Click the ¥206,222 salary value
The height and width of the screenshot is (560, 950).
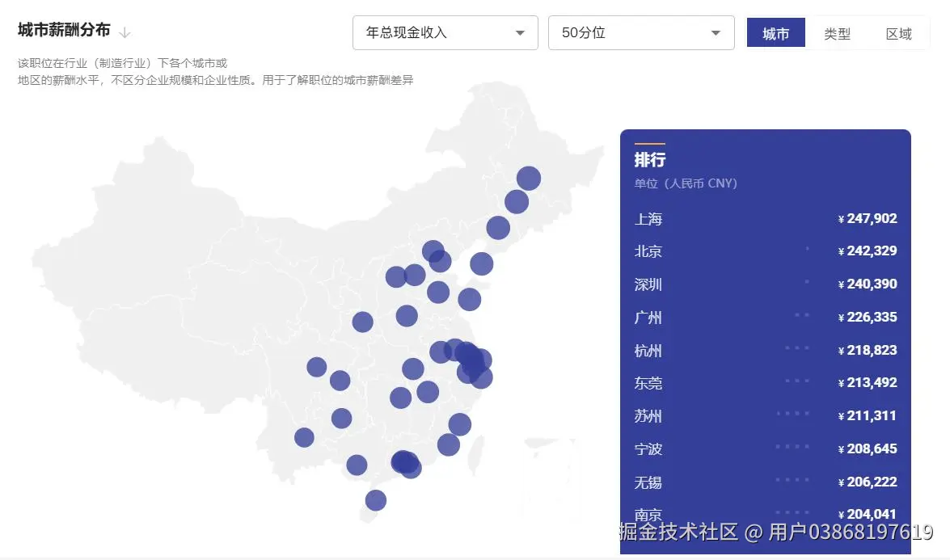(x=867, y=482)
